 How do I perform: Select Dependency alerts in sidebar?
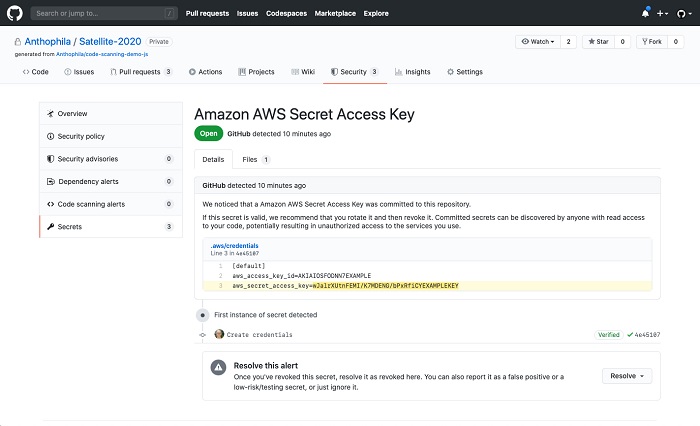[x=88, y=181]
